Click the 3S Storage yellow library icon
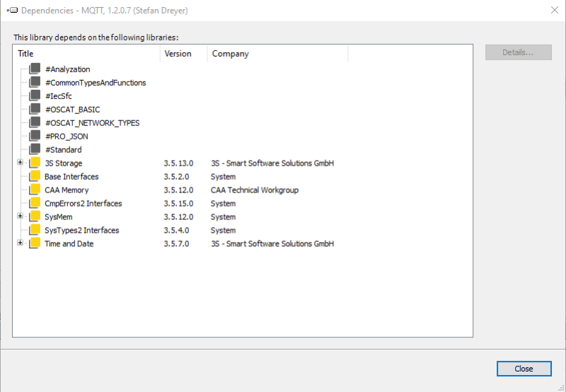 [x=35, y=163]
